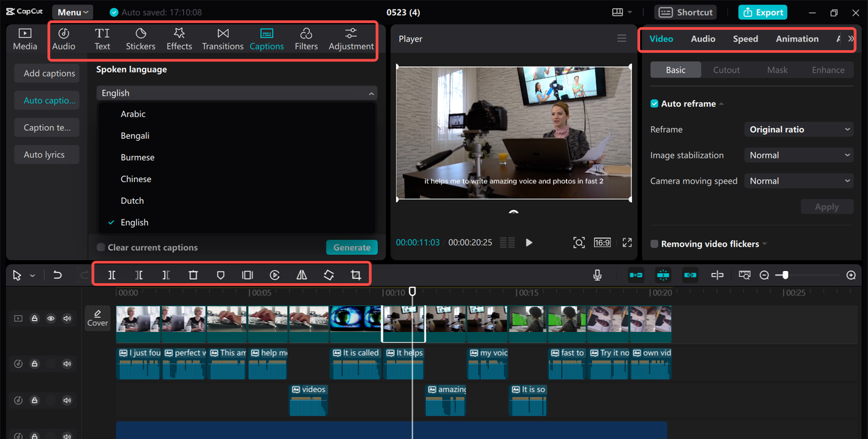Image resolution: width=868 pixels, height=439 pixels.
Task: Open the Media panel
Action: (25, 39)
